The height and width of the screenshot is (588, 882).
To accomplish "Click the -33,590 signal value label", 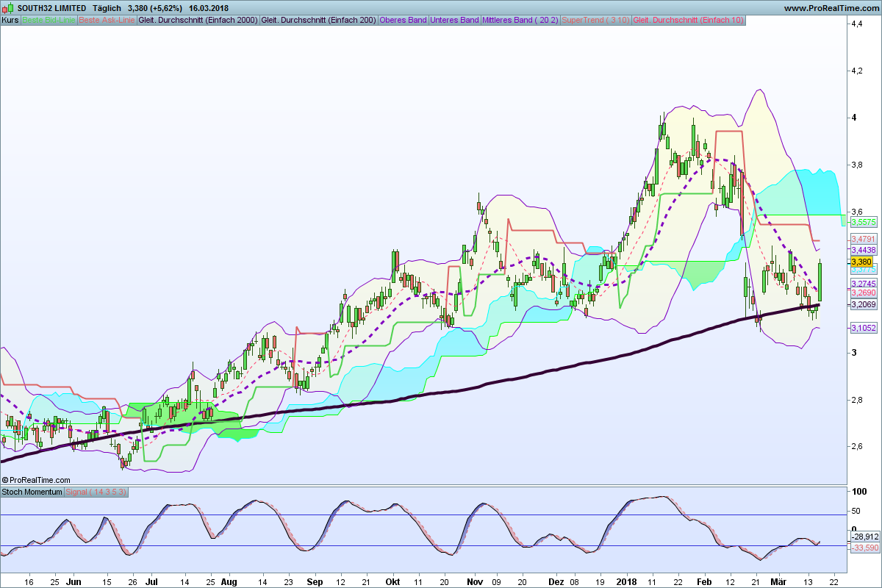I will click(x=864, y=548).
